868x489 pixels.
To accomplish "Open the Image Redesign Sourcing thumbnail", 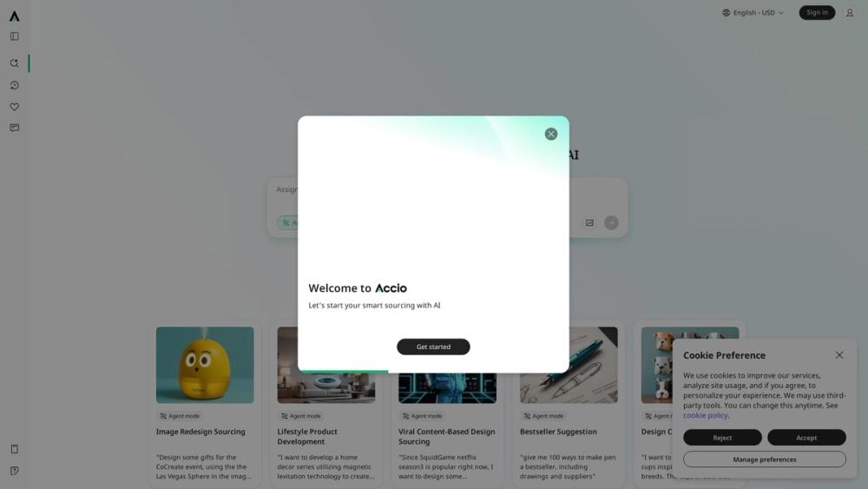I will (x=205, y=365).
